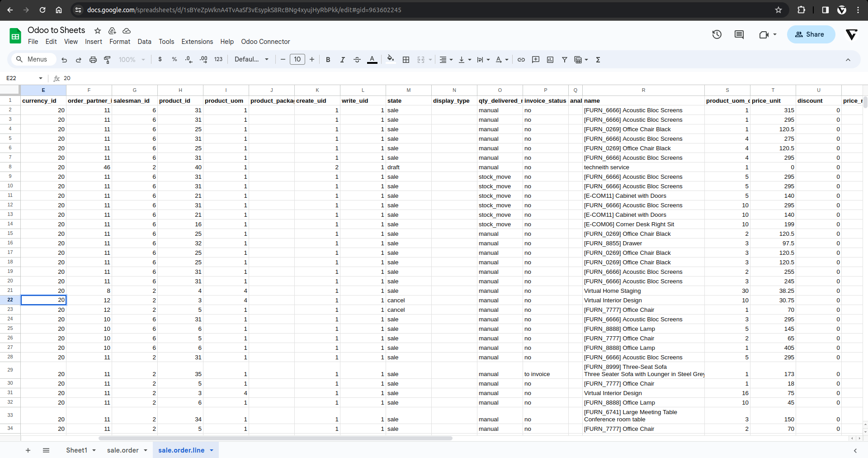Toggle bold formatting
Screen dimensions: 868x458
point(328,59)
